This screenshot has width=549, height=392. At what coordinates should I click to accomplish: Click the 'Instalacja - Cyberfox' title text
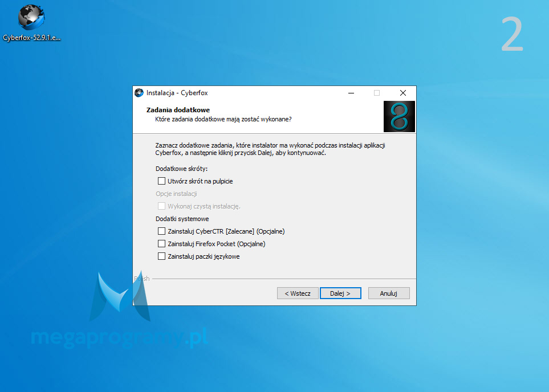177,93
